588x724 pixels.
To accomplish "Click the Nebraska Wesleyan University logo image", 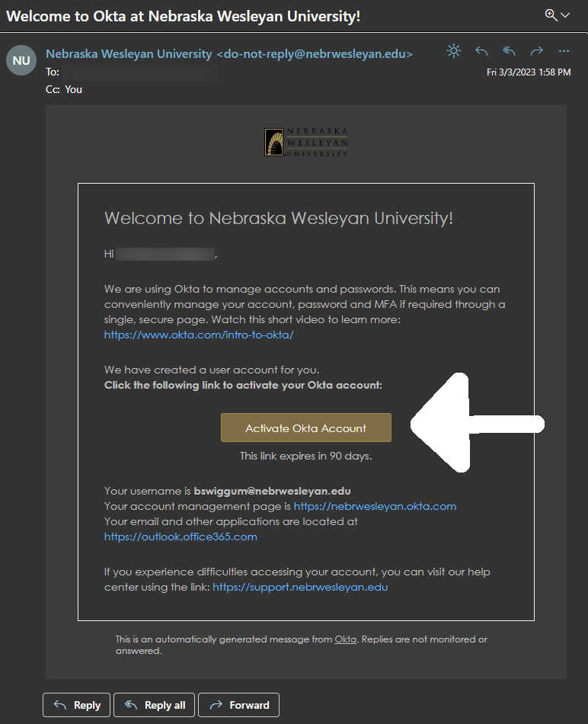I will 305,143.
